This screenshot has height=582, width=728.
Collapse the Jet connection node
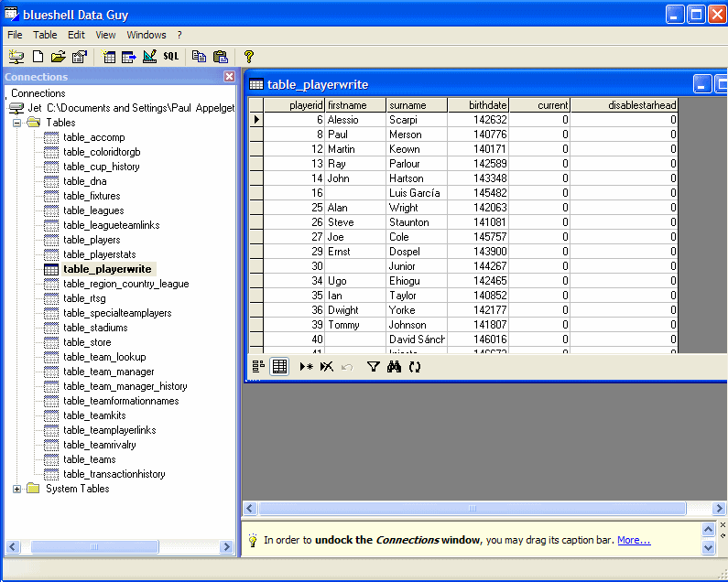point(16,108)
